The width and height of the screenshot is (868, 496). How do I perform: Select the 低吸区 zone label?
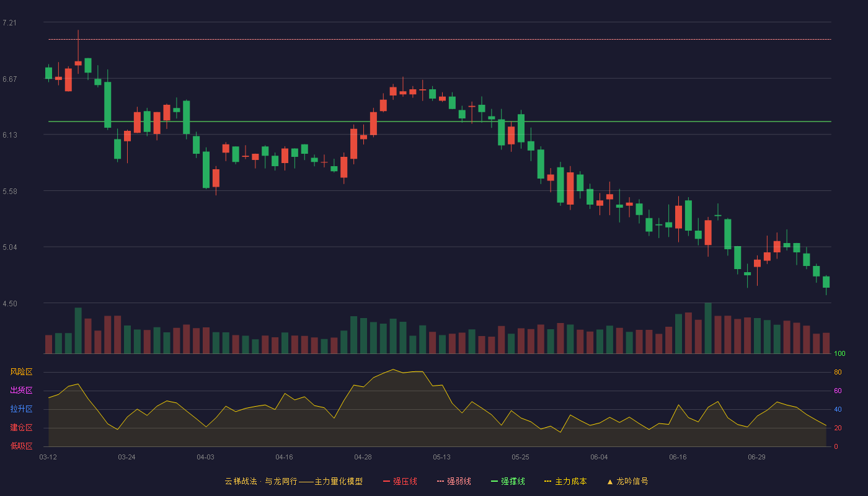(21, 446)
